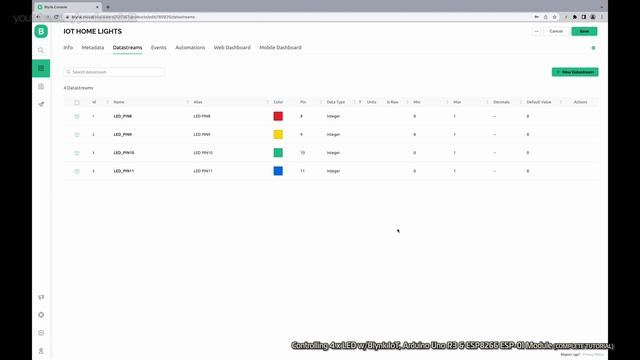Open the LED_PIN8 datastream name
Image resolution: width=640 pixels, height=360 pixels.
click(x=122, y=116)
